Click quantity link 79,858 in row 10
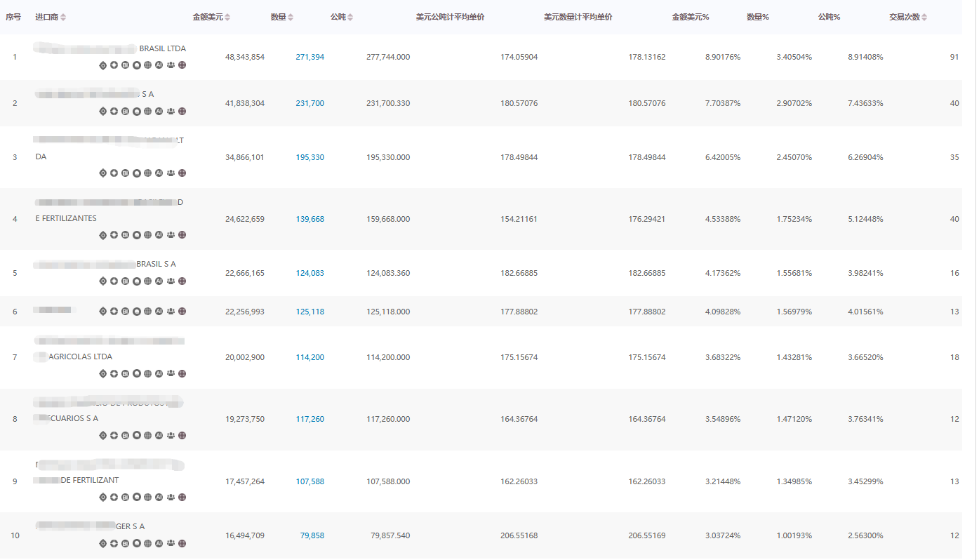 coord(312,536)
